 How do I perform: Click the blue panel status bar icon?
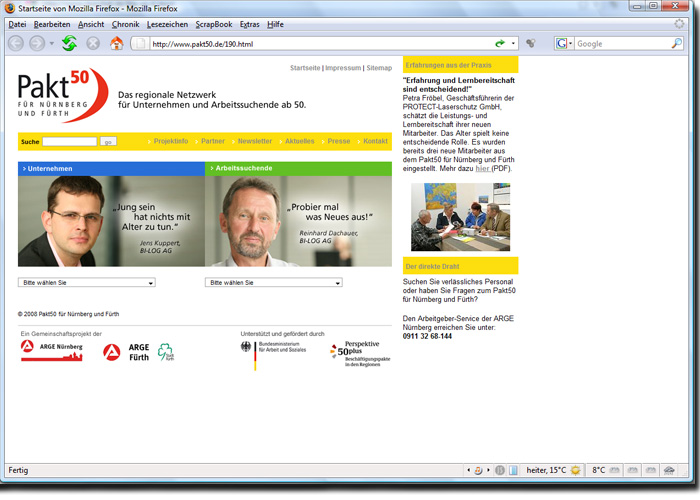(513, 470)
